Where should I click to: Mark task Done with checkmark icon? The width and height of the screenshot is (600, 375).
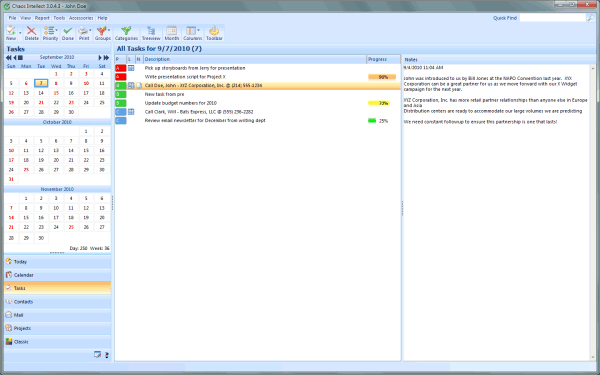68,33
